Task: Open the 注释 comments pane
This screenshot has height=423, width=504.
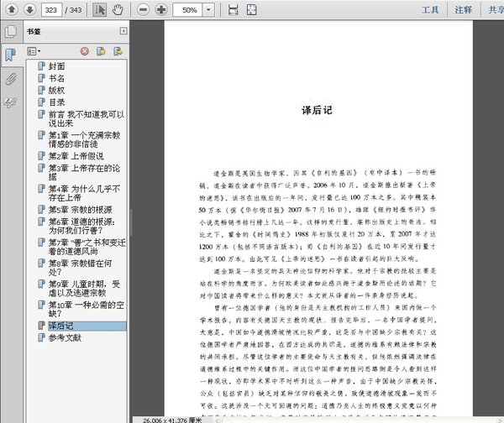Action: (x=463, y=10)
